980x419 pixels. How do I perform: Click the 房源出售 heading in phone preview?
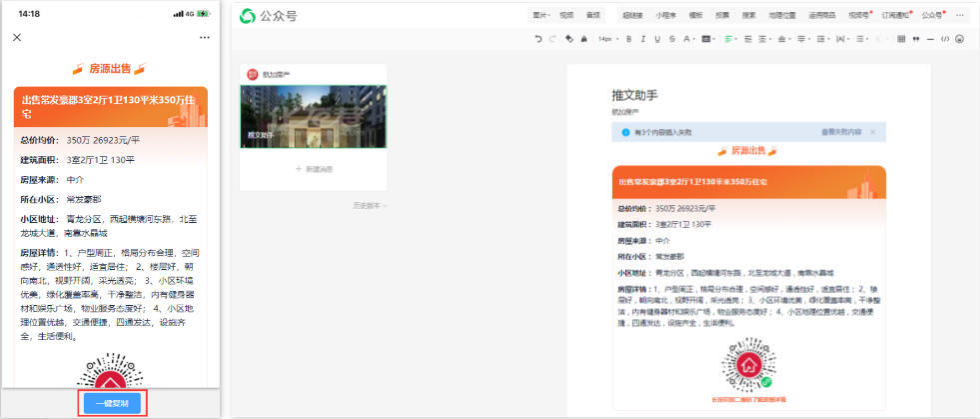pyautogui.click(x=110, y=69)
